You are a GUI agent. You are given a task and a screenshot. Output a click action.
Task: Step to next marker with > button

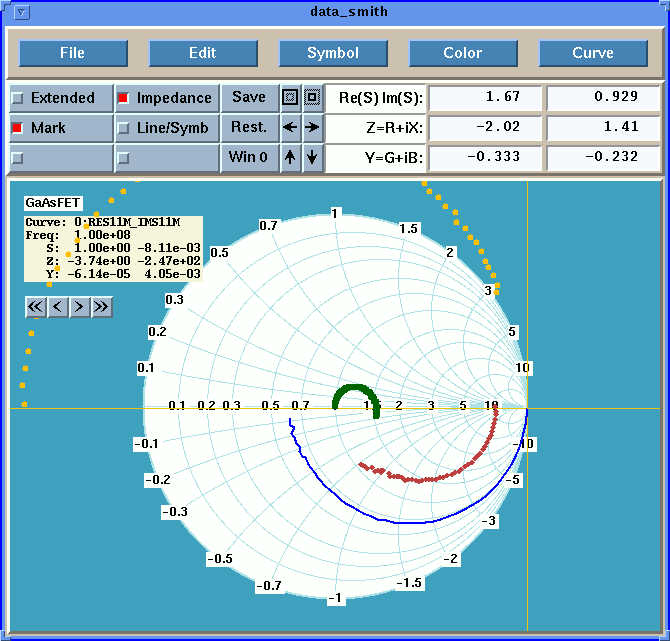point(79,307)
